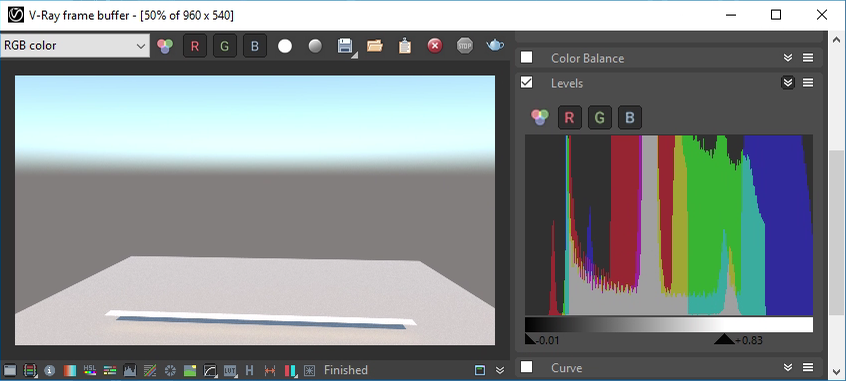Toggle green channel in Levels histogram
846x381 pixels.
tap(599, 118)
